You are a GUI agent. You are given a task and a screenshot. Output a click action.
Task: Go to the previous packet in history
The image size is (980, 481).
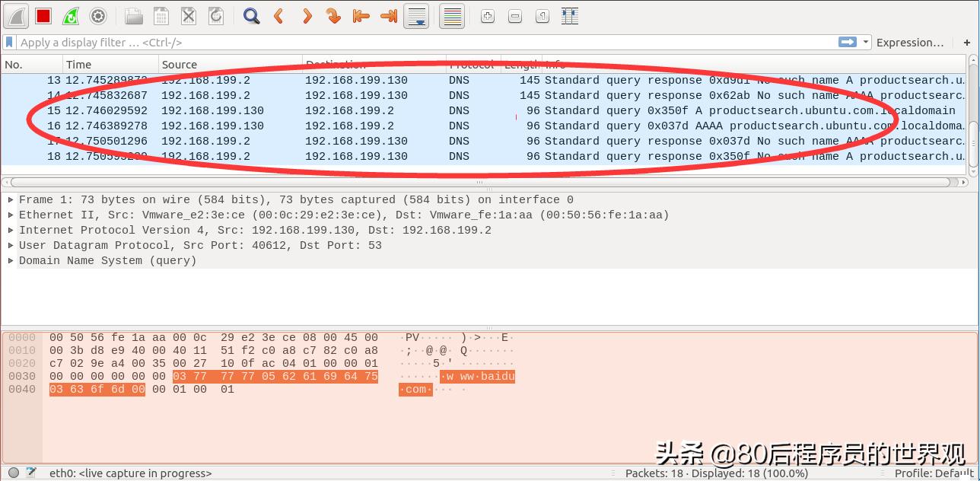[278, 16]
